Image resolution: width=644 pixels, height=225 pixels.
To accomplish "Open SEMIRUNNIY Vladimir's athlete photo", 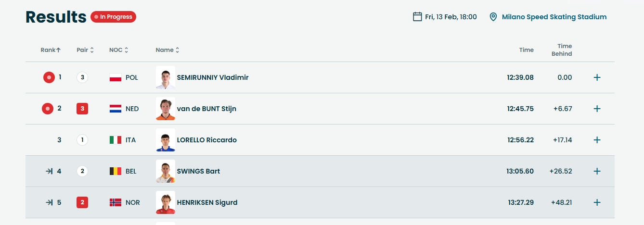I will tap(166, 77).
